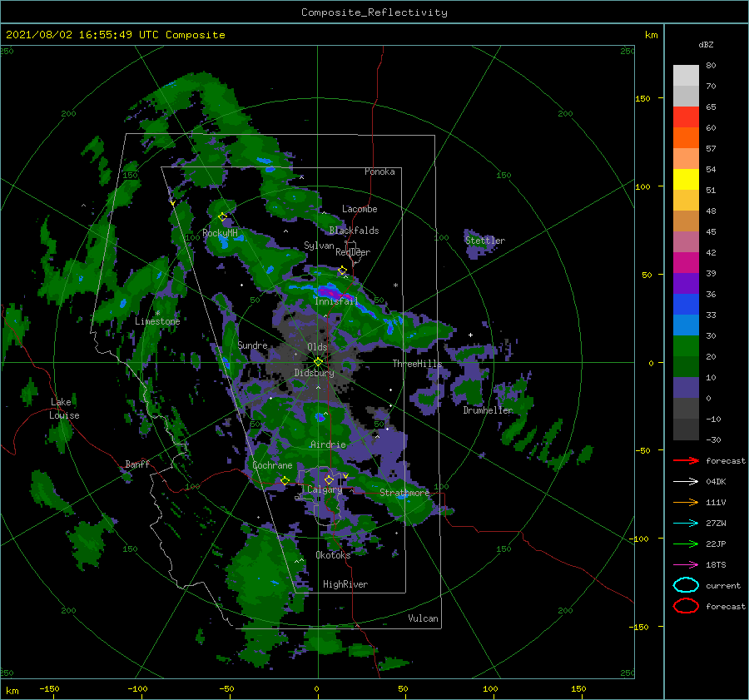Image resolution: width=749 pixels, height=700 pixels.
Task: Click the Olds label
Action: pyautogui.click(x=317, y=347)
